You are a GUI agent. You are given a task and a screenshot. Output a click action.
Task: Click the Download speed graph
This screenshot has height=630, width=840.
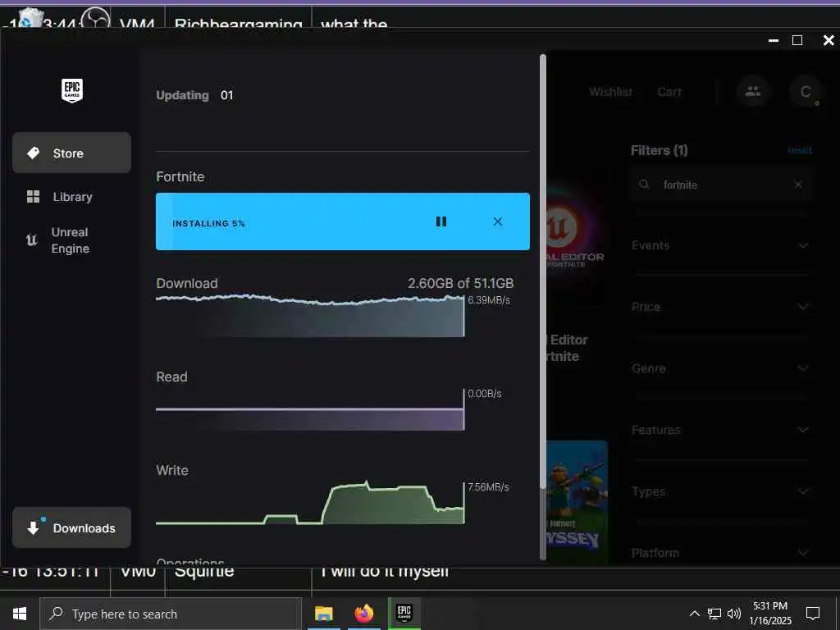pos(310,316)
